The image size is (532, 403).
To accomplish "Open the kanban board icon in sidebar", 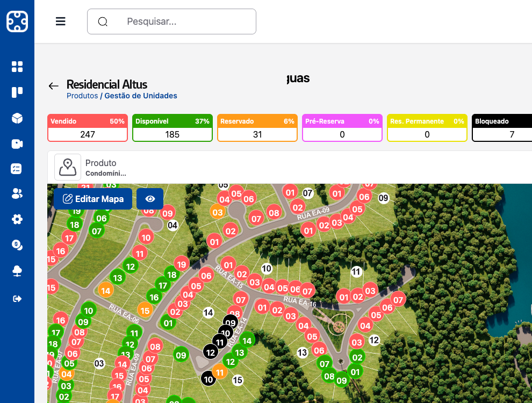I will (x=17, y=92).
